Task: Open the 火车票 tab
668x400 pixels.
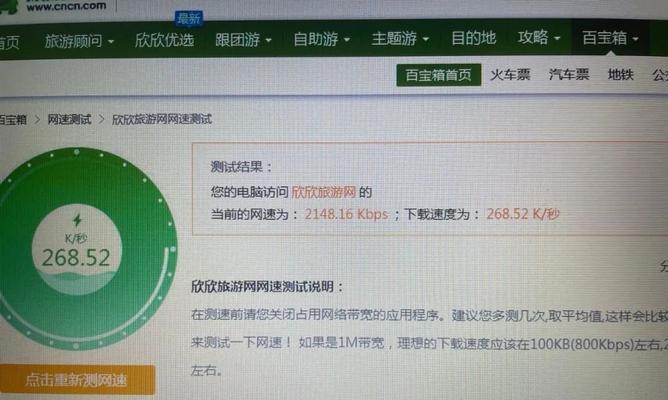Action: [x=510, y=75]
